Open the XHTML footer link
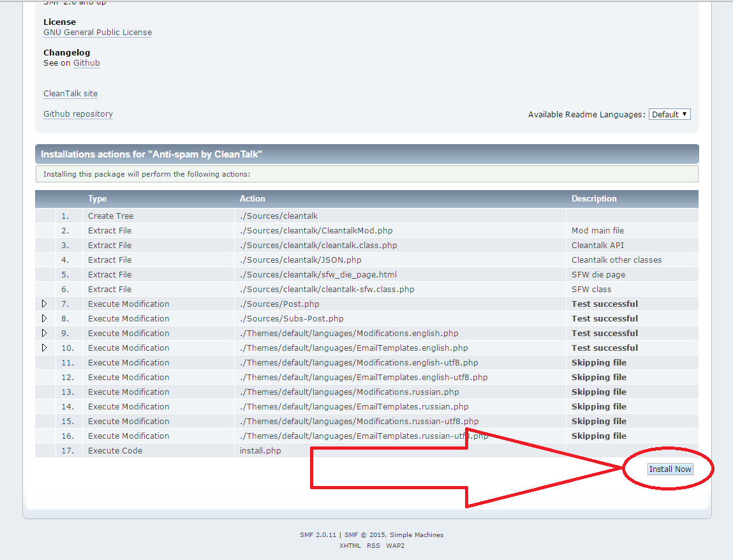The image size is (733, 560). (350, 546)
